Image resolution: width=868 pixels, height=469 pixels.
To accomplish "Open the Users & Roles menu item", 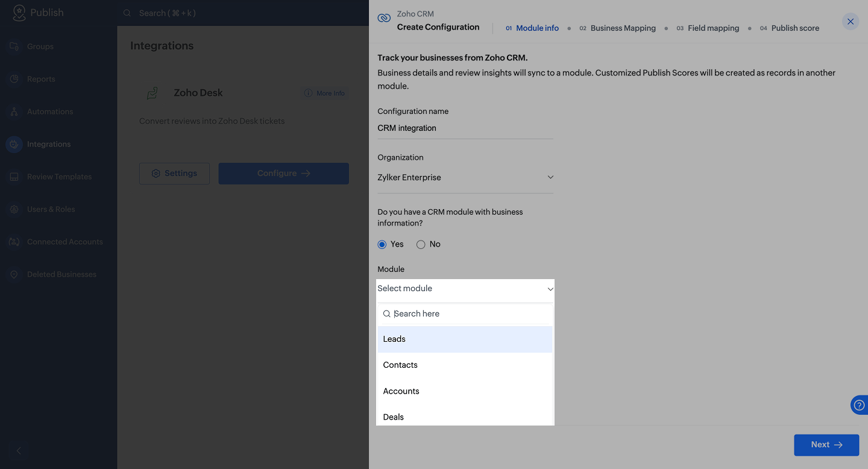I will pyautogui.click(x=51, y=209).
